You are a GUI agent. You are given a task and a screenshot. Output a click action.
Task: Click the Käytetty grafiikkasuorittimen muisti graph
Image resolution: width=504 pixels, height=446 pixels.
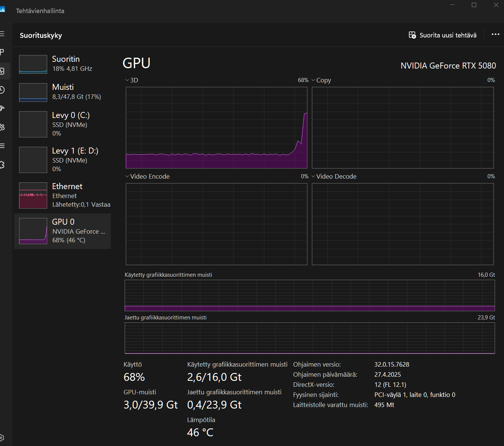coord(310,295)
